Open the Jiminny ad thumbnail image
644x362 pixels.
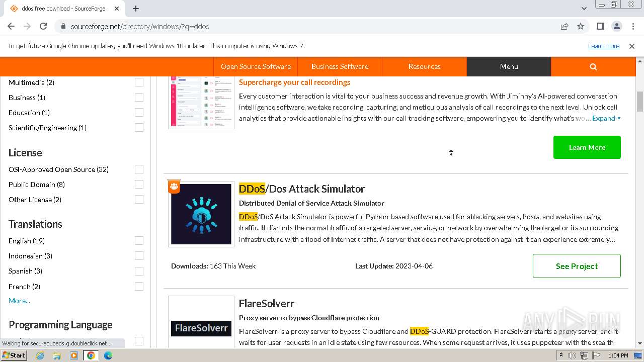[x=201, y=103]
